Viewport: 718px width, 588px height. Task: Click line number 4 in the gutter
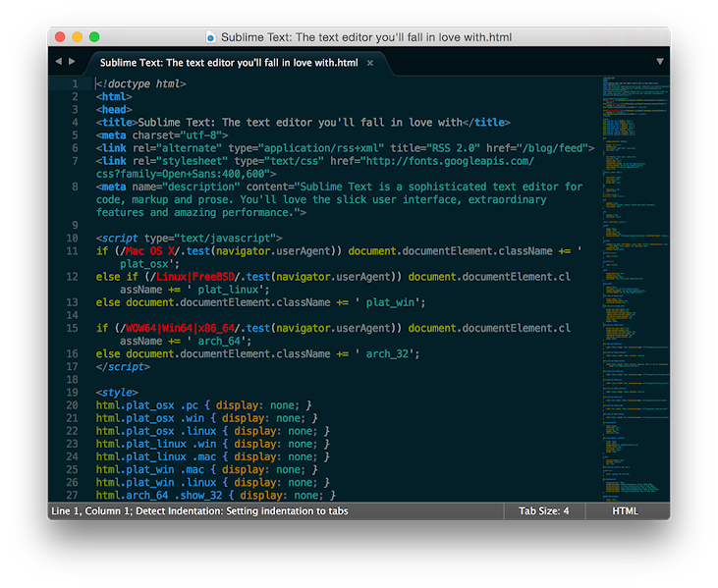[75, 122]
